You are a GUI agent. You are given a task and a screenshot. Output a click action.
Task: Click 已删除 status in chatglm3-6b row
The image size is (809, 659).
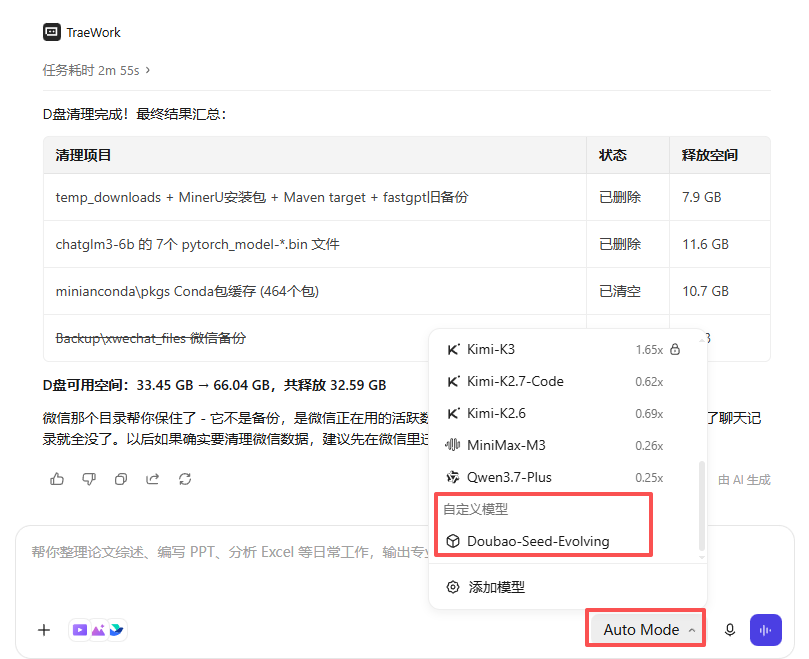click(x=620, y=244)
